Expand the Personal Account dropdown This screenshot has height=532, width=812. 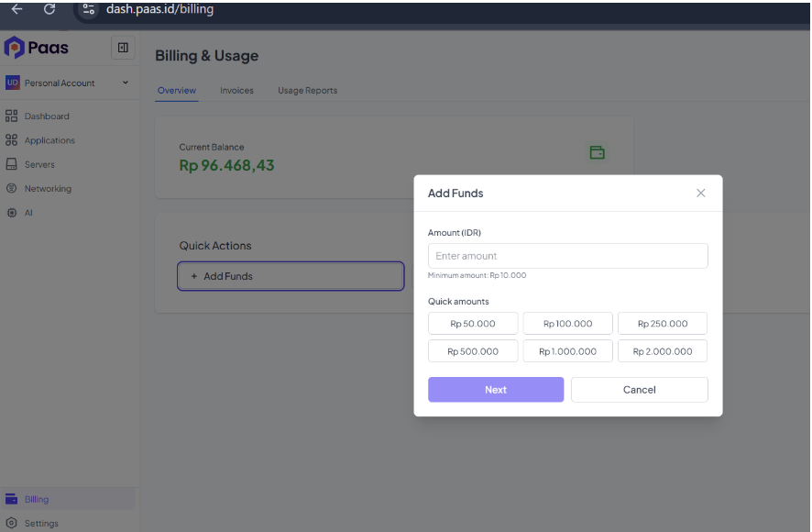(126, 83)
